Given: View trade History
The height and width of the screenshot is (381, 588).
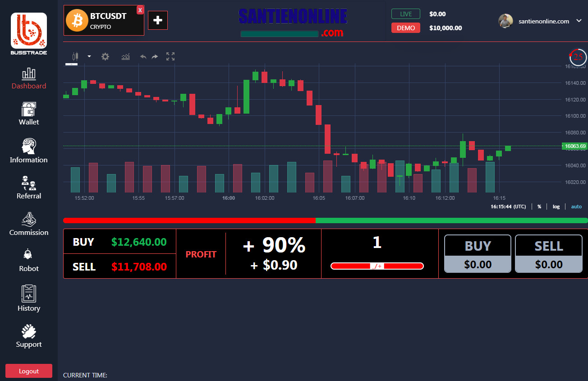Looking at the screenshot, I should click(x=29, y=298).
